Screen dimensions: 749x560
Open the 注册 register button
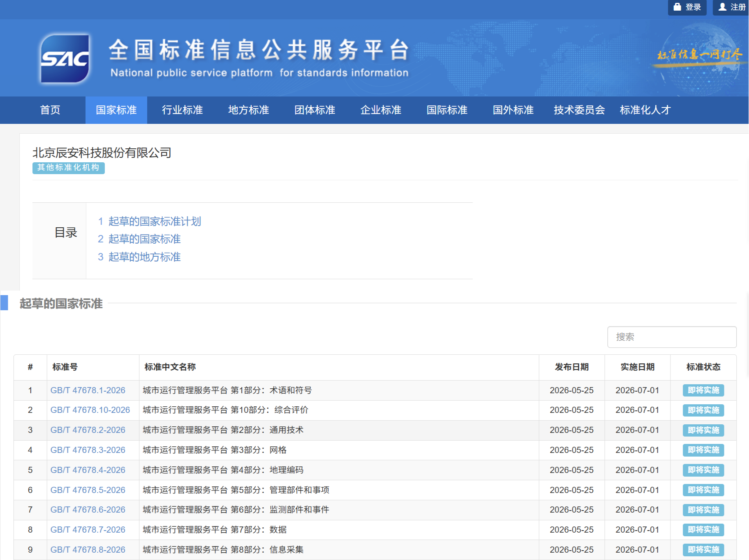pos(731,7)
